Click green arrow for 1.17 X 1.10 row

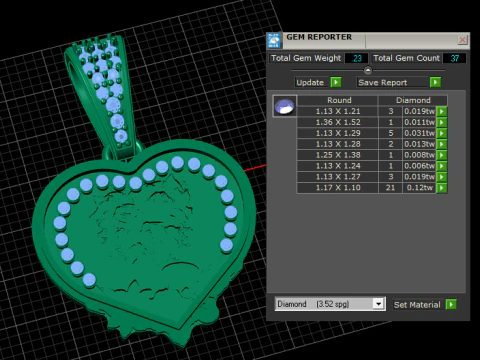(442, 188)
